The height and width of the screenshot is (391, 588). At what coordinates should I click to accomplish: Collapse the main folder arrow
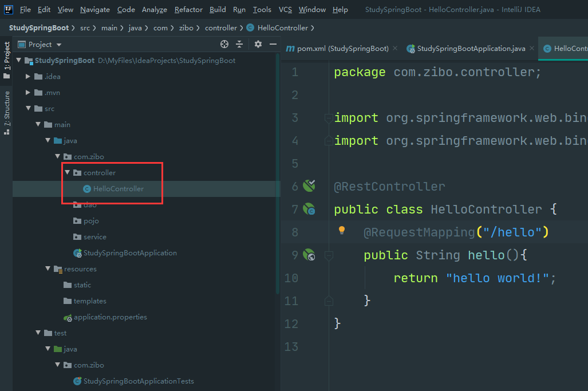pyautogui.click(x=38, y=124)
